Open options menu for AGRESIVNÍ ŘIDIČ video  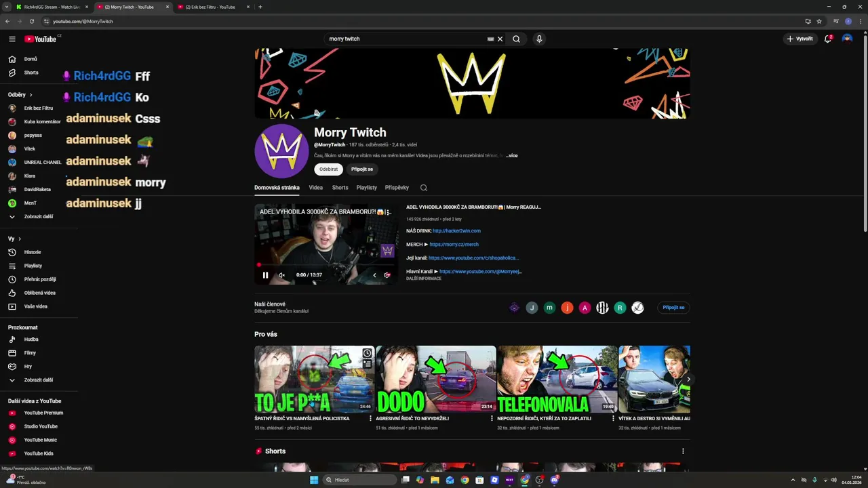point(492,419)
